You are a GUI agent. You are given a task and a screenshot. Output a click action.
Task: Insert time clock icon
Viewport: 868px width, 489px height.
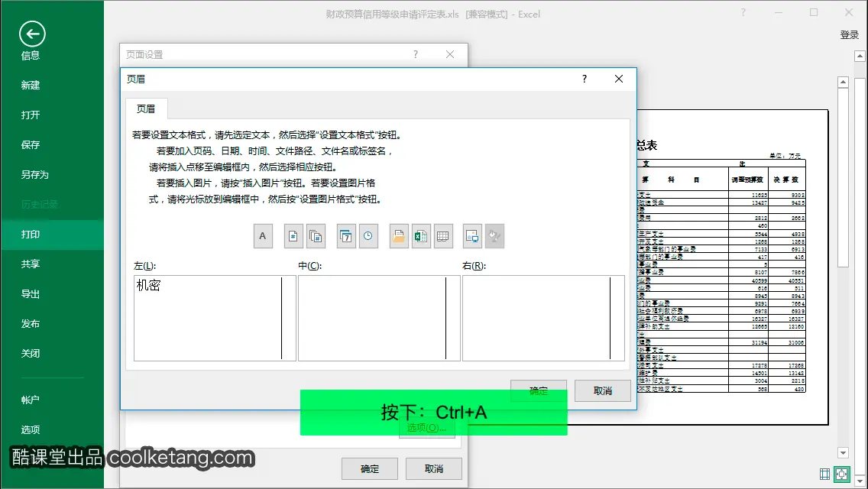click(368, 236)
